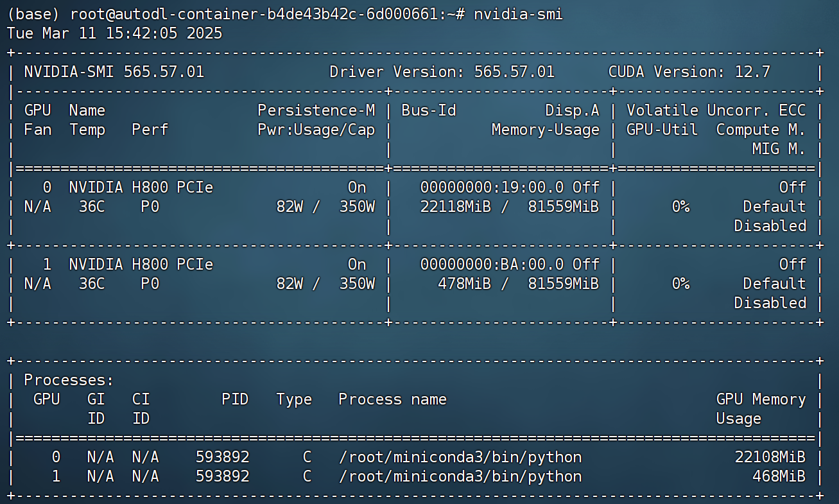Select the timestamp 'Tue Mar 11 15:42:05 2025'
The width and height of the screenshot is (839, 504).
pyautogui.click(x=114, y=33)
